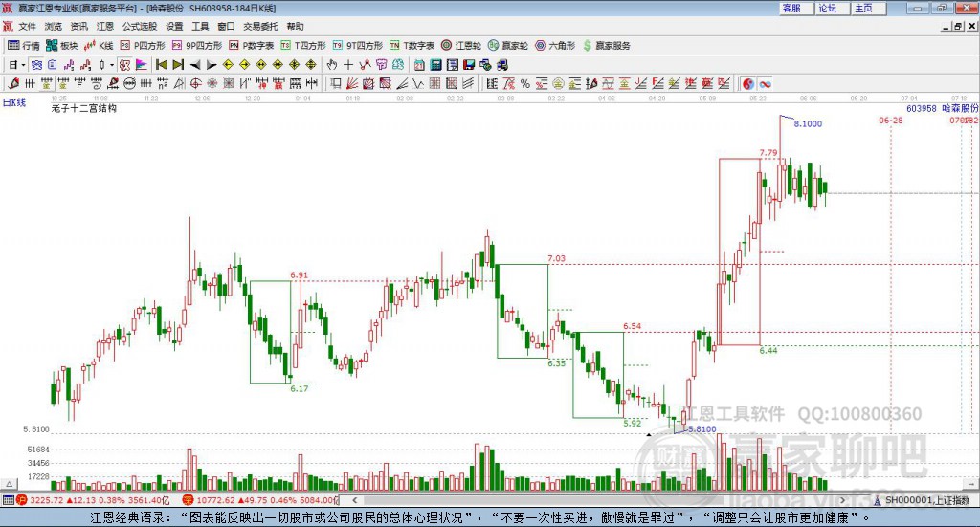Image resolution: width=980 pixels, height=527 pixels.
Task: Open the 行情 market quotes view
Action: [x=24, y=46]
